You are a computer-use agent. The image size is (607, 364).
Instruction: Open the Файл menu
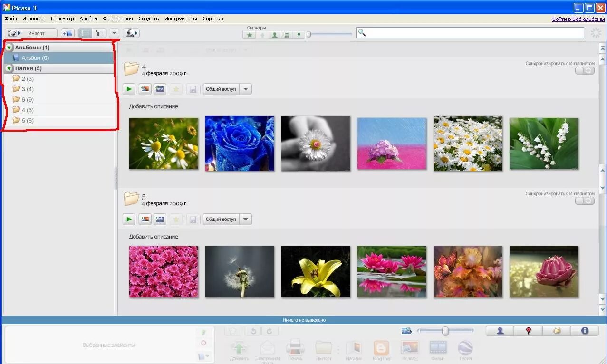tap(10, 19)
